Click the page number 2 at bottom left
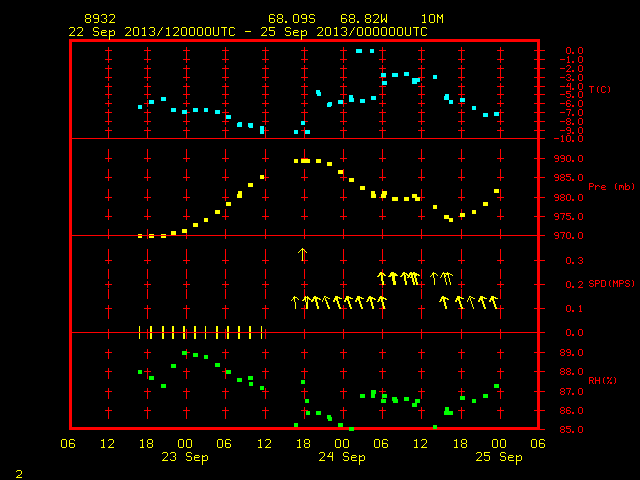This screenshot has width=640, height=480. coord(19,474)
